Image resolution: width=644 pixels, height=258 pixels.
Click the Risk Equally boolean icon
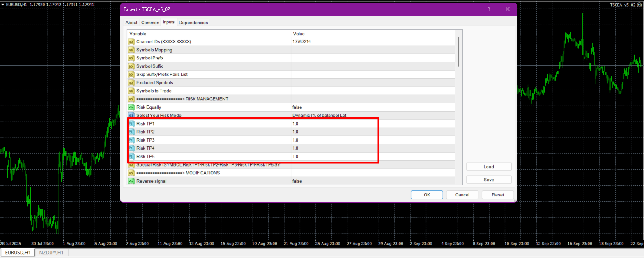click(131, 107)
